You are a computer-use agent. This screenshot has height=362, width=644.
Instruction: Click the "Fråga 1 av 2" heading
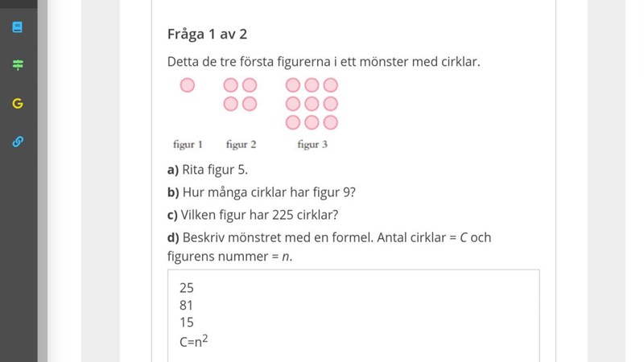(207, 34)
